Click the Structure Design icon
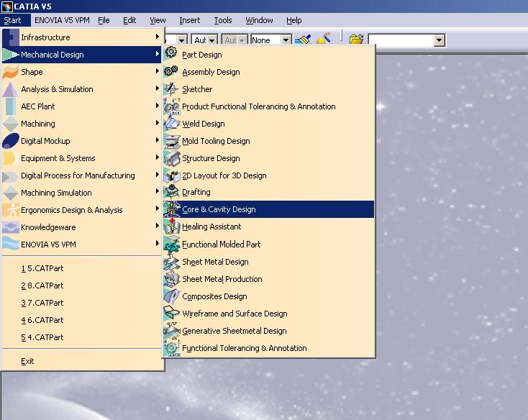The width and height of the screenshot is (528, 420). (x=172, y=157)
